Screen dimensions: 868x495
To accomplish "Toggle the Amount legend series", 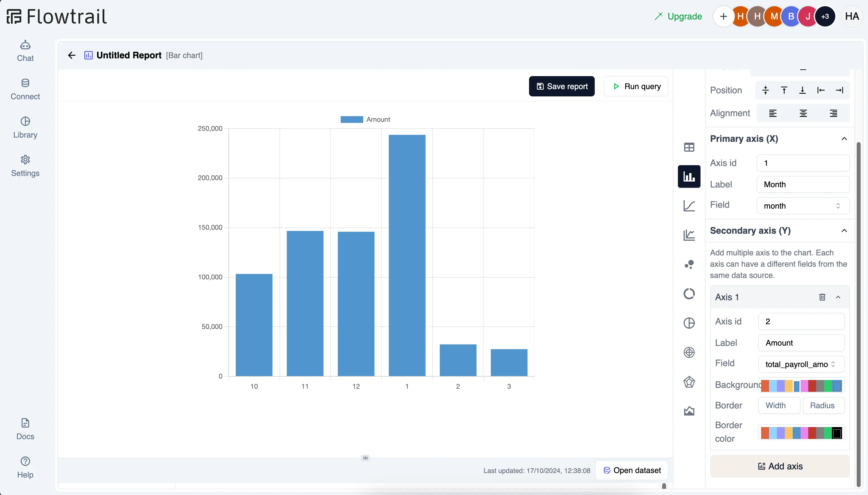I will pyautogui.click(x=365, y=119).
